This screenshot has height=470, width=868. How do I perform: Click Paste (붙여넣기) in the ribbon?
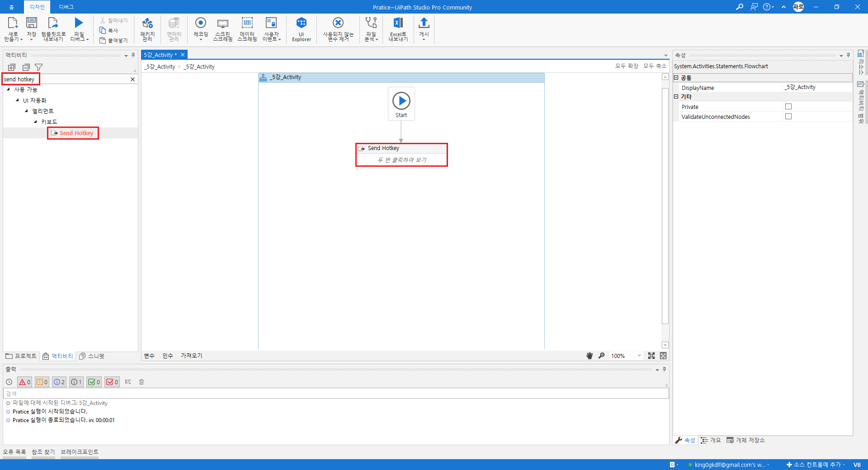pyautogui.click(x=114, y=41)
